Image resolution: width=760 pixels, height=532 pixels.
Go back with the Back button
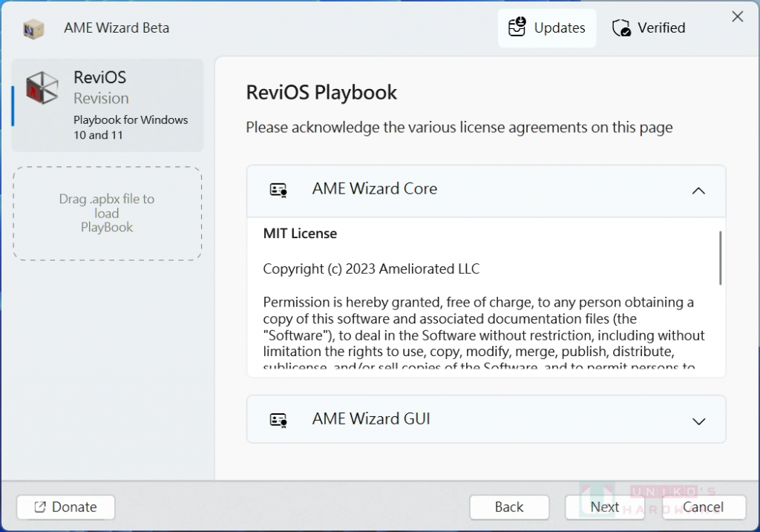click(509, 508)
